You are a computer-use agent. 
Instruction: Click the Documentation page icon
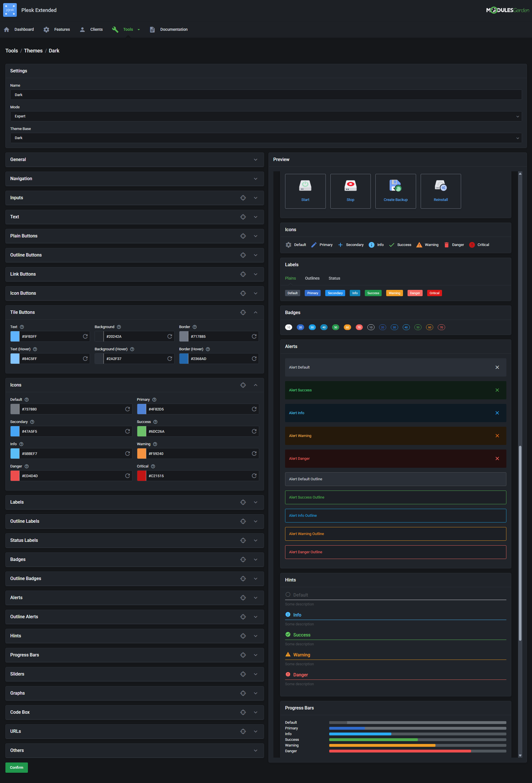point(152,30)
